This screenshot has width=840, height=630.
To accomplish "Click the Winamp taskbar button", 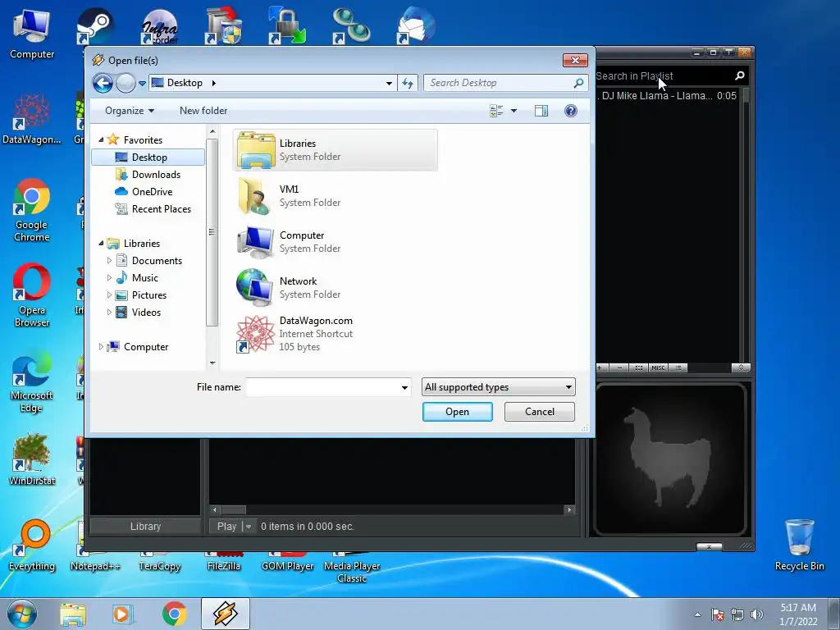I will [x=225, y=614].
